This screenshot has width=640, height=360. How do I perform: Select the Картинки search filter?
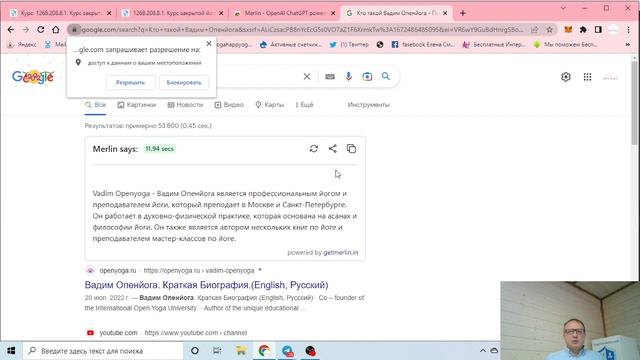pos(137,105)
